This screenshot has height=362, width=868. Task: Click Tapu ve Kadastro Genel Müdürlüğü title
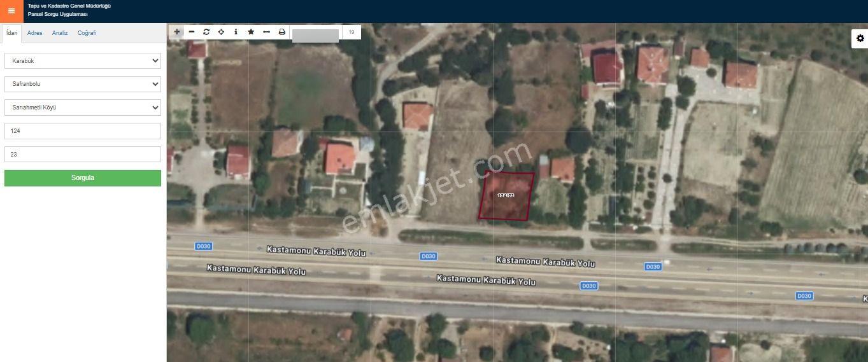coord(69,6)
